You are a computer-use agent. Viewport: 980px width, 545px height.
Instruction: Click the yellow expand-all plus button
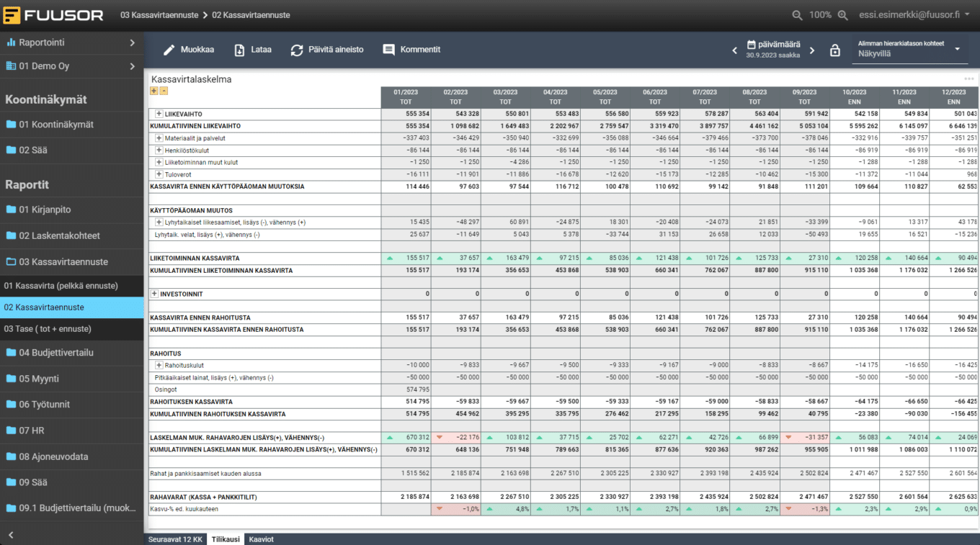[x=153, y=91]
